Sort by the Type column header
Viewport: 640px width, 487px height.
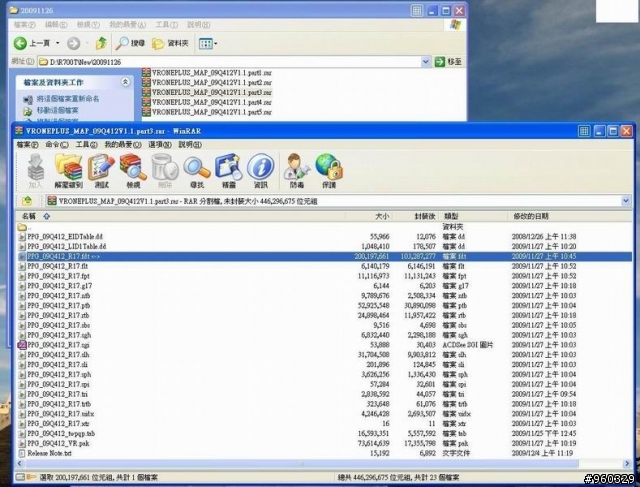pos(473,216)
